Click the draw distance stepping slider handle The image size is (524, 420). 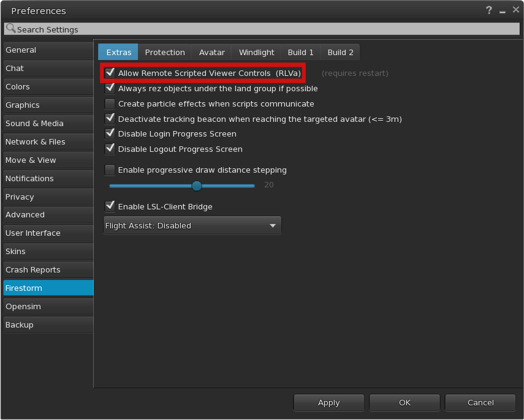197,186
